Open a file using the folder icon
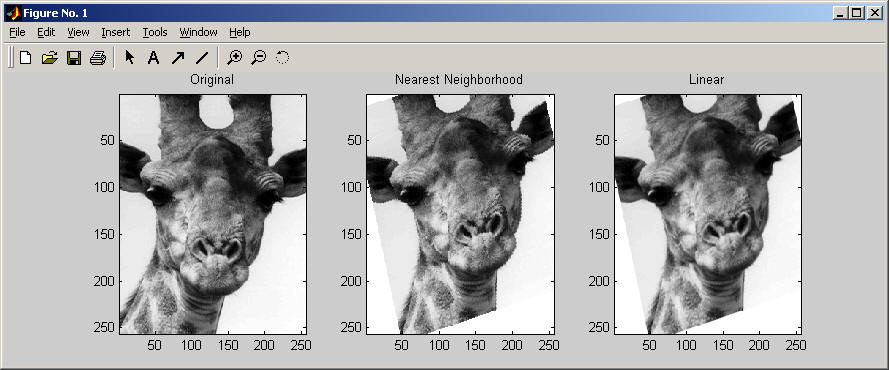This screenshot has height=370, width=889. tap(50, 57)
